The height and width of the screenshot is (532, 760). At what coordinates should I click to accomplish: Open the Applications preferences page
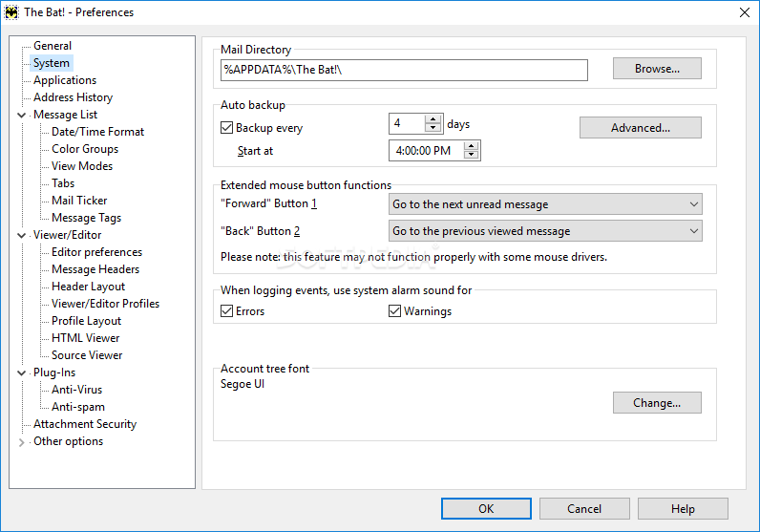click(65, 80)
